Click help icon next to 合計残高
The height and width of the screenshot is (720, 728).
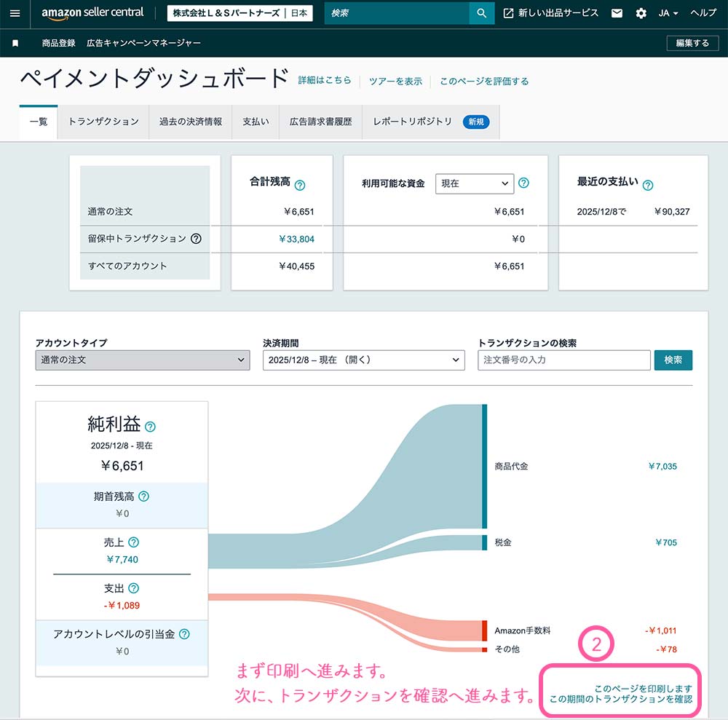coord(299,185)
